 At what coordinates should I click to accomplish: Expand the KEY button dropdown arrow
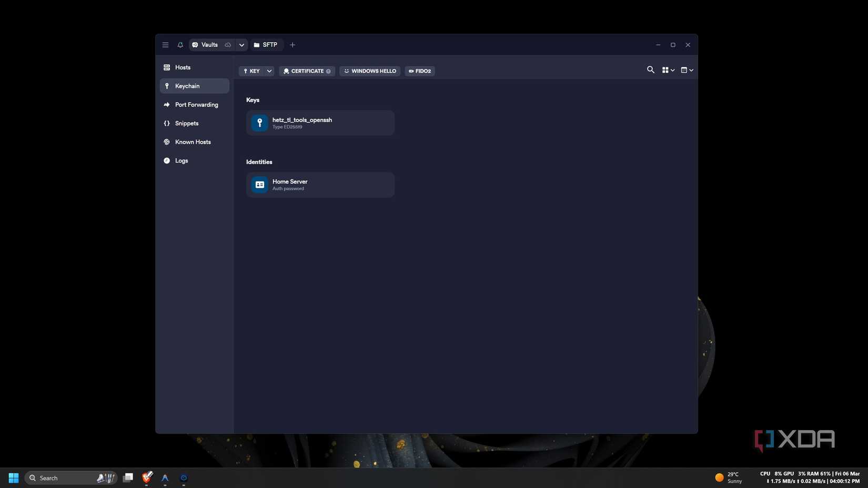pyautogui.click(x=269, y=71)
